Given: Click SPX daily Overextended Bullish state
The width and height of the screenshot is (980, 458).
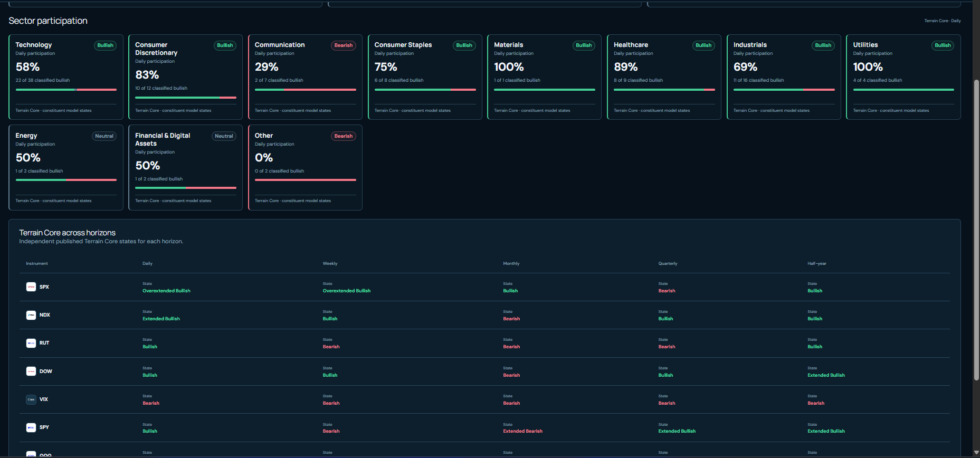Looking at the screenshot, I should (166, 291).
